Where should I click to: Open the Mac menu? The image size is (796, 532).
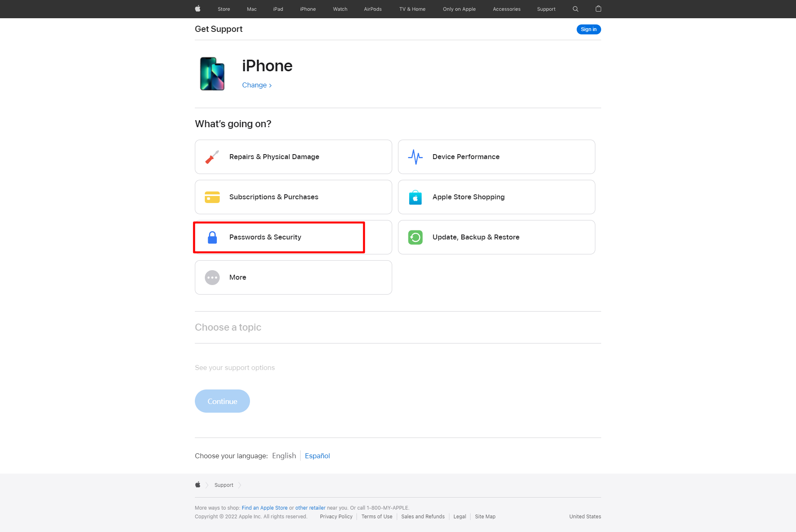252,9
